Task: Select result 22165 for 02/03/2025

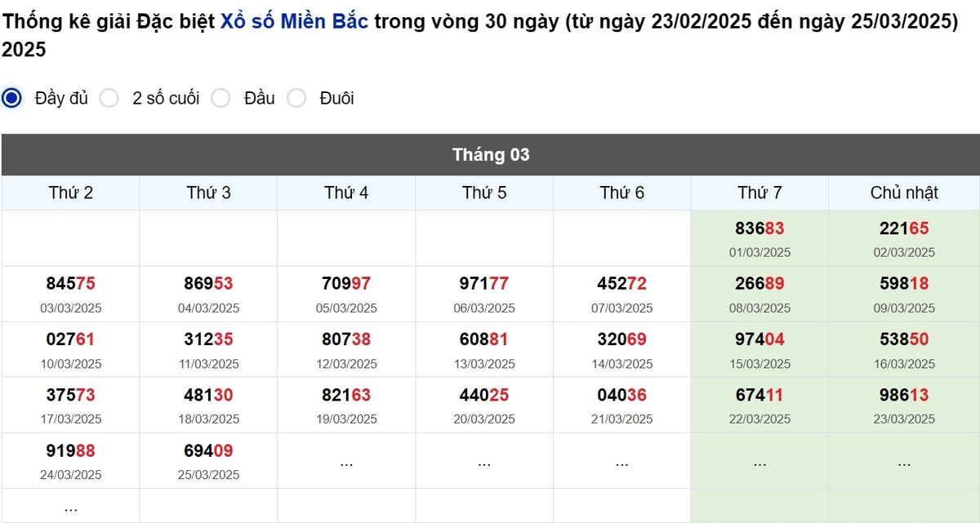Action: (x=904, y=228)
